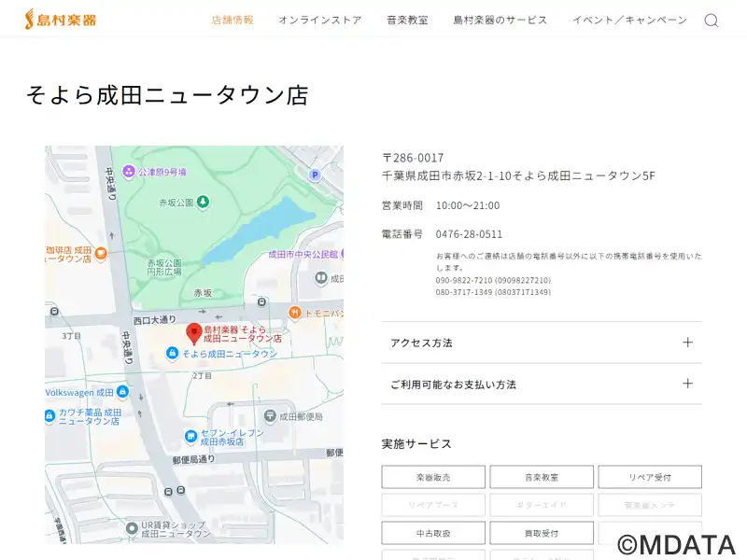The width and height of the screenshot is (747, 560).
Task: Click the セブン-イレブン 成田赤坂店 marker
Action: pos(190,436)
